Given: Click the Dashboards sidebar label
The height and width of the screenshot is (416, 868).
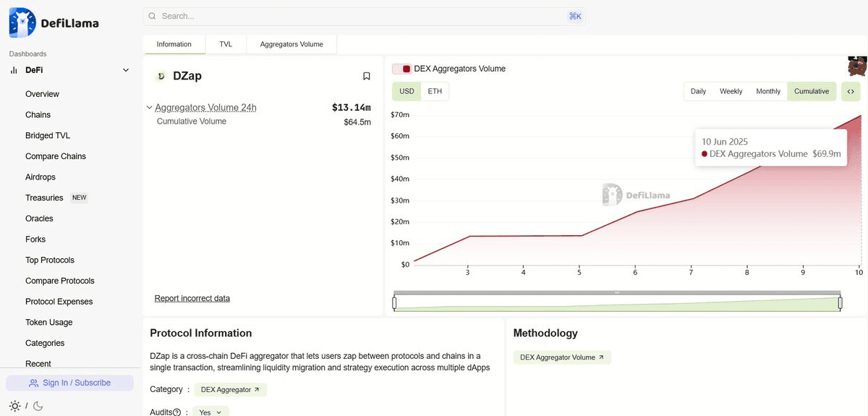Looking at the screenshot, I should pyautogui.click(x=27, y=54).
